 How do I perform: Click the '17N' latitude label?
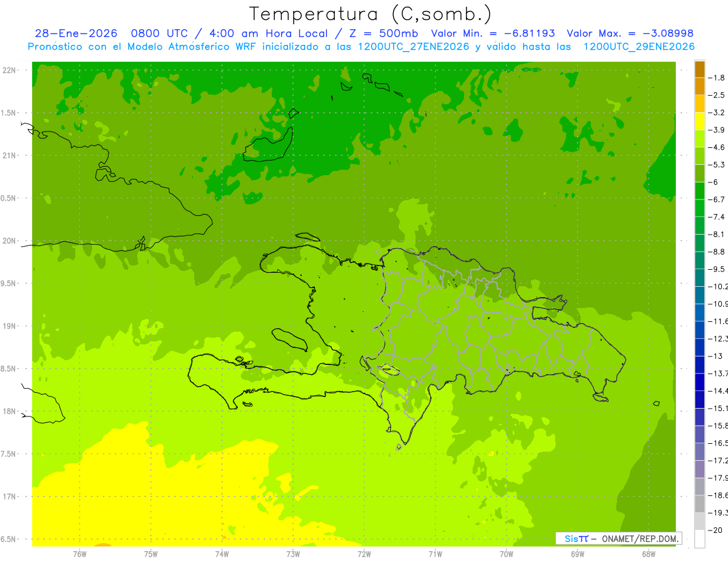(x=9, y=497)
